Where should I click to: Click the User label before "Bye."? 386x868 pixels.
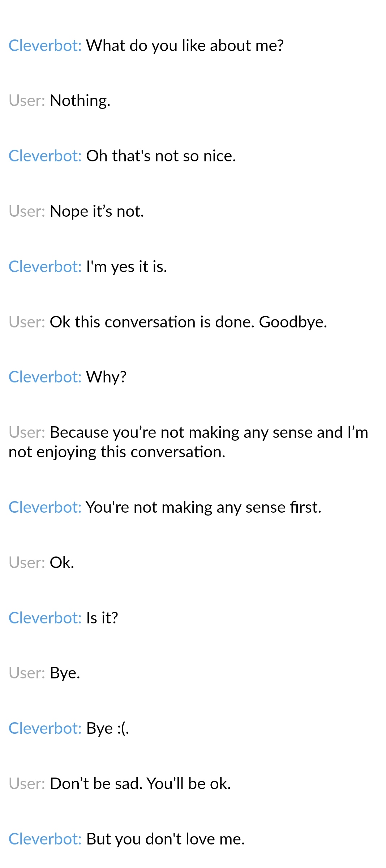pyautogui.click(x=27, y=673)
